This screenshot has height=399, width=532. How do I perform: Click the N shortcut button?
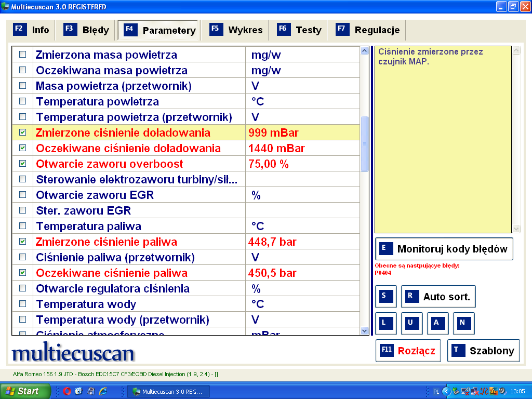click(463, 323)
